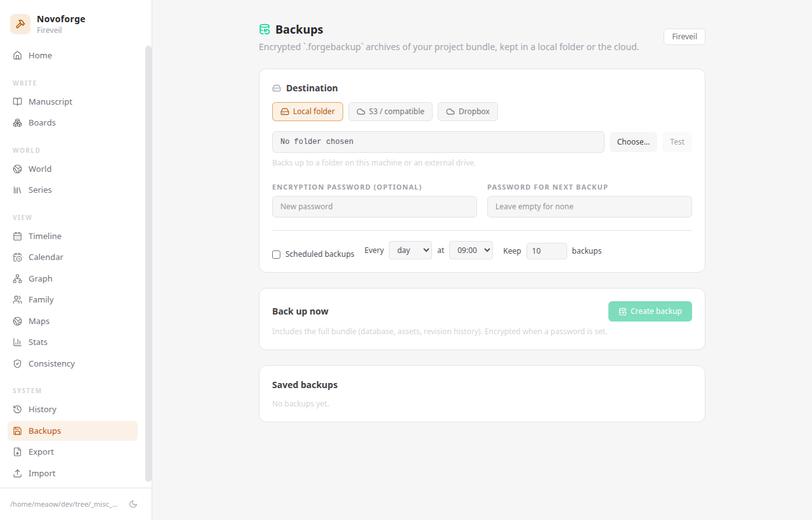Screen dimensions: 812x520
Task: Click the Test destination button
Action: click(x=677, y=142)
